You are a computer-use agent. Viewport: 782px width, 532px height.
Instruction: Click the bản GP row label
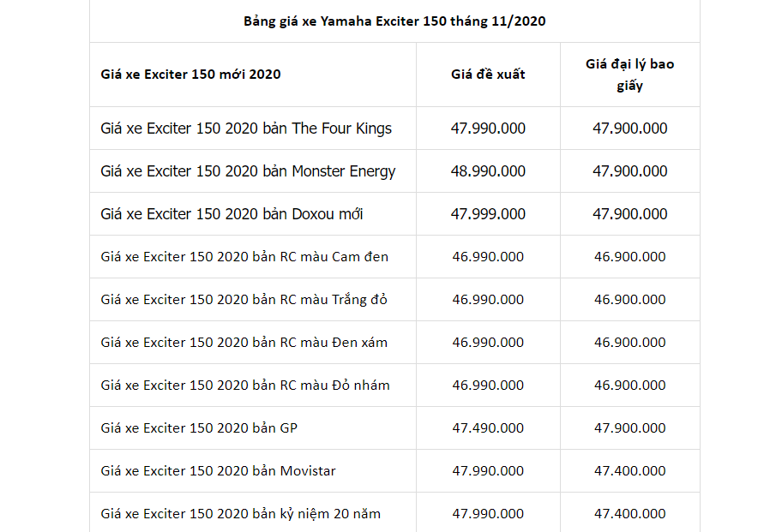199,428
